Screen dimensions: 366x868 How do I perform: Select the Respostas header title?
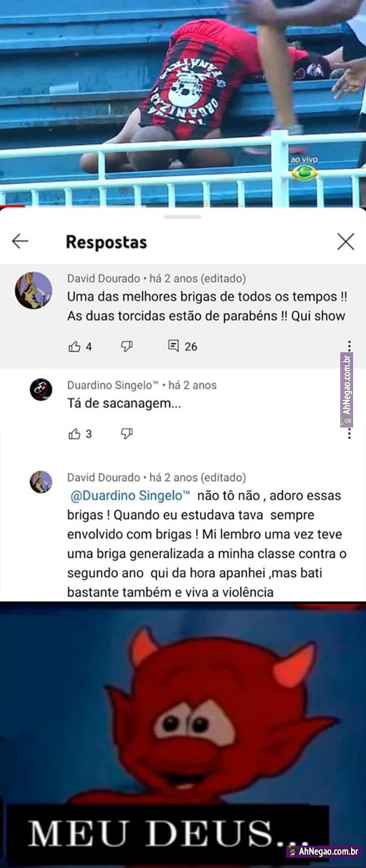pyautogui.click(x=106, y=242)
